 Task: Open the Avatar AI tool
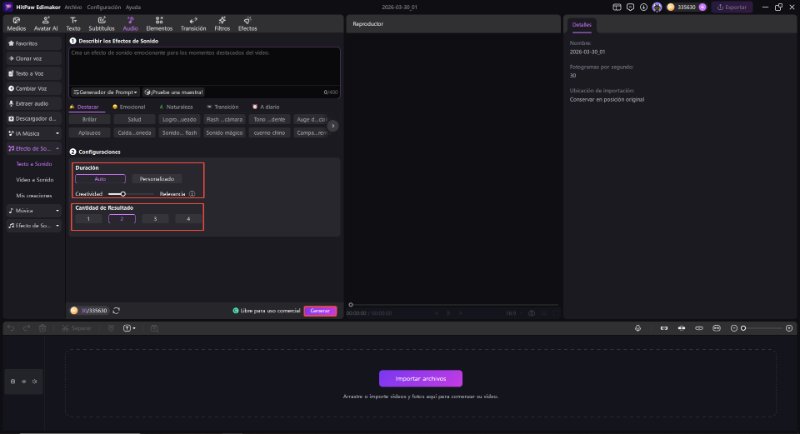pyautogui.click(x=45, y=24)
